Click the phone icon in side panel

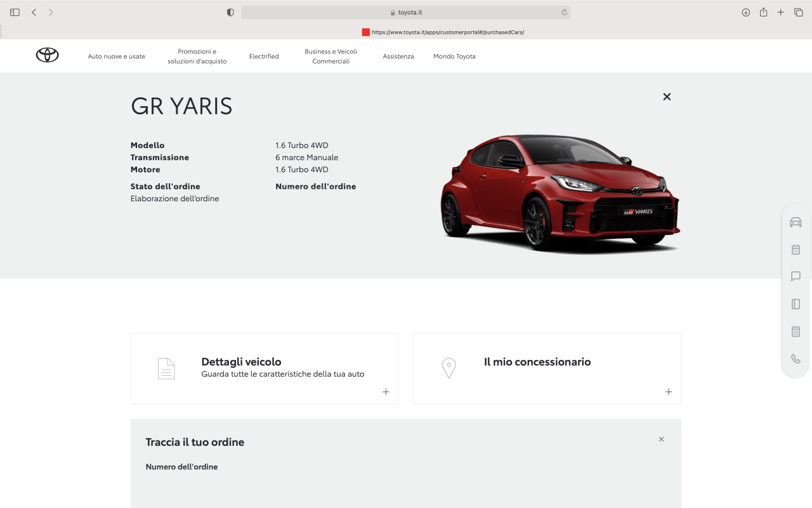(x=796, y=359)
